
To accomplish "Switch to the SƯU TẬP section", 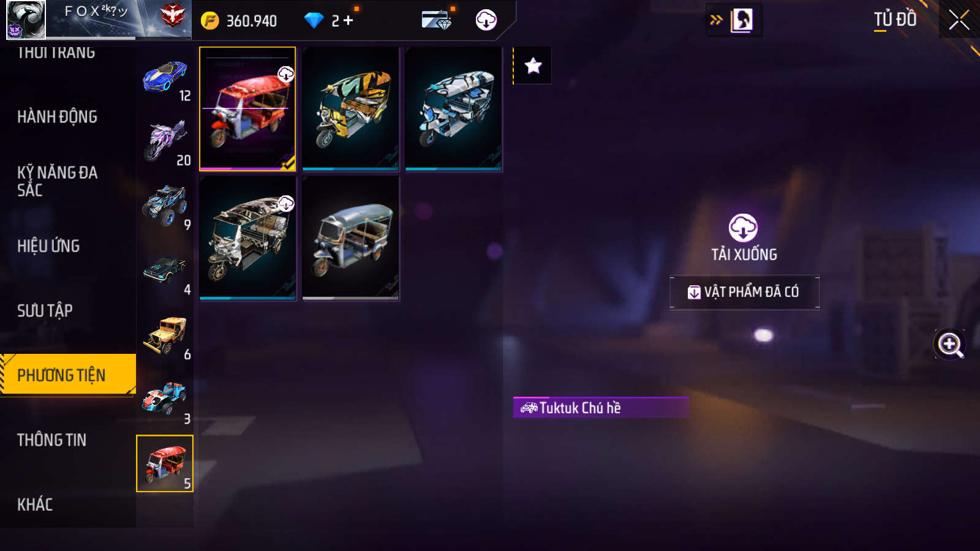I will pos(45,310).
